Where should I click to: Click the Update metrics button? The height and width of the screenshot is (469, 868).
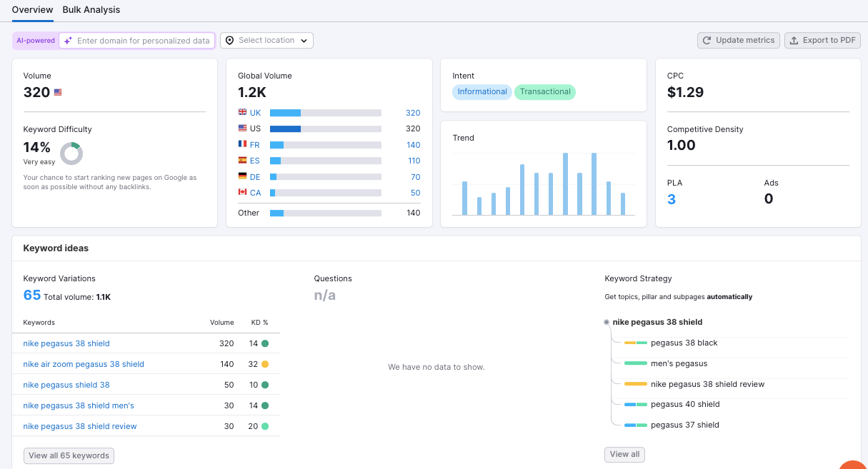coord(738,41)
